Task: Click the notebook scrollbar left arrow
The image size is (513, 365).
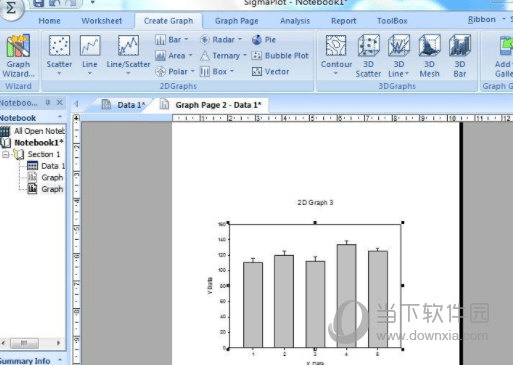Action: 4,343
